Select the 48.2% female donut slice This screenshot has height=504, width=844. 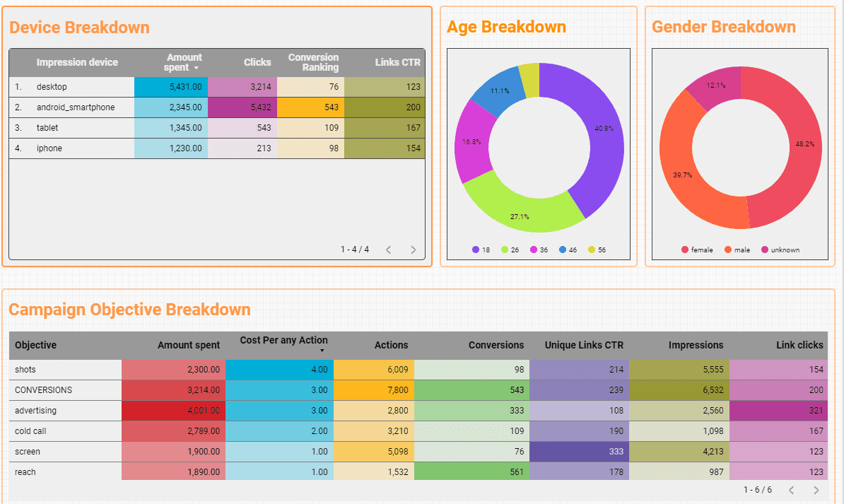coord(804,144)
